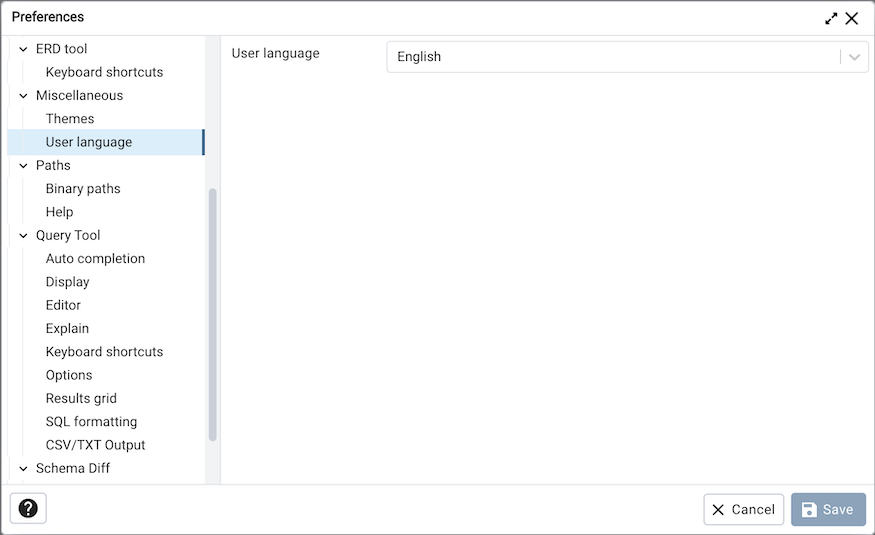Collapse the Paths section chevron
Viewport: 875px width, 535px height.
coord(23,166)
